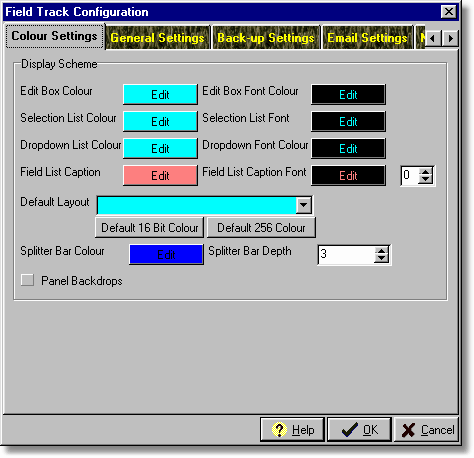Edit the Field List Caption colour swatch
Image resolution: width=474 pixels, height=458 pixels.
pos(160,176)
